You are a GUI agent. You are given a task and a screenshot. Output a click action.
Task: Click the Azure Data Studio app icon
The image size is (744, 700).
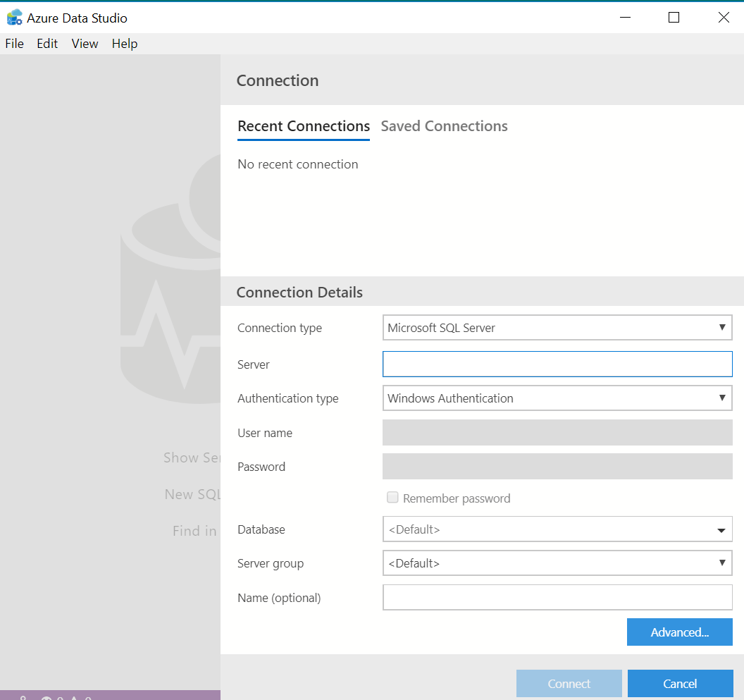pos(14,18)
